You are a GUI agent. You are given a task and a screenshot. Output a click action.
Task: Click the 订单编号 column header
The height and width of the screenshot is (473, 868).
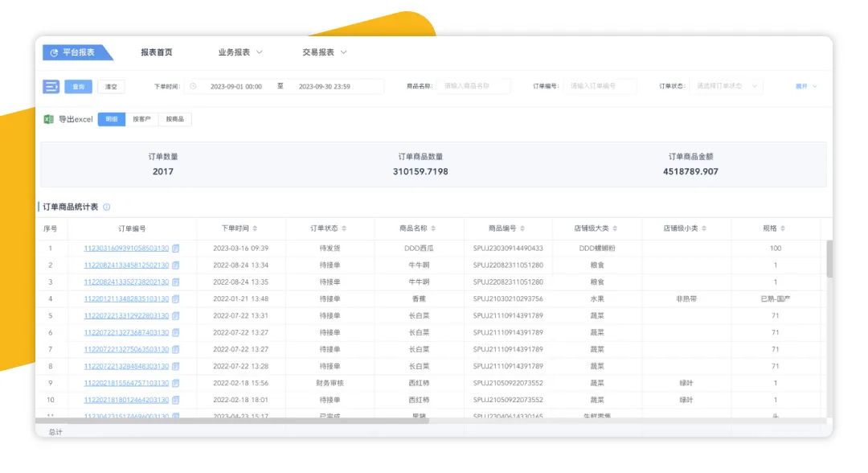[133, 228]
